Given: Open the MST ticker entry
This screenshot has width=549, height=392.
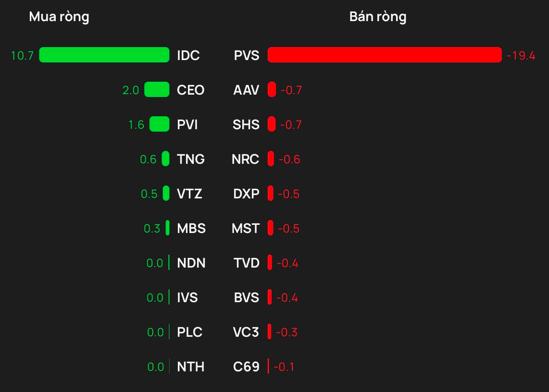Looking at the screenshot, I should tap(246, 228).
